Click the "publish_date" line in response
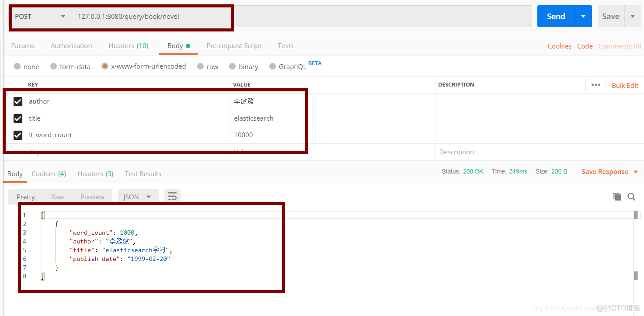This screenshot has height=316, width=644. point(120,259)
